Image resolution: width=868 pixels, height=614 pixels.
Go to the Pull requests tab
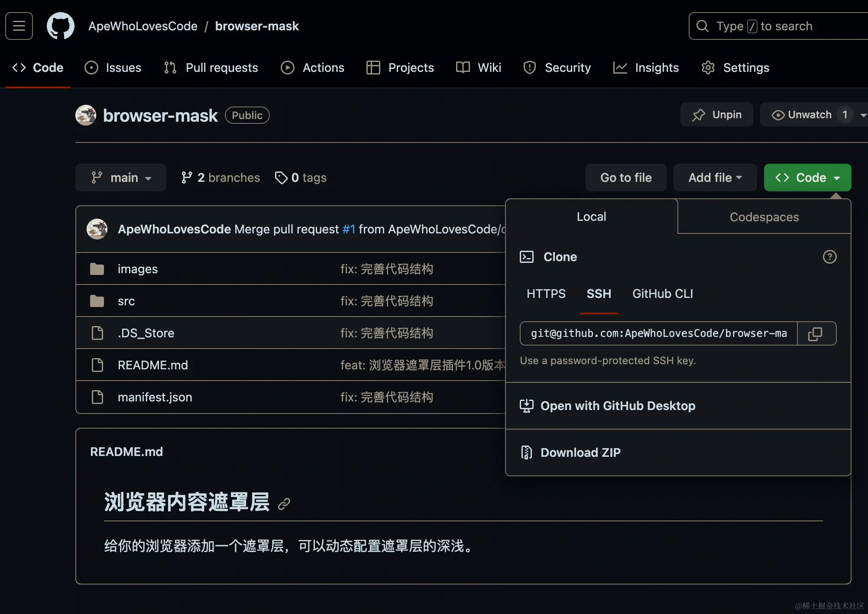point(211,68)
